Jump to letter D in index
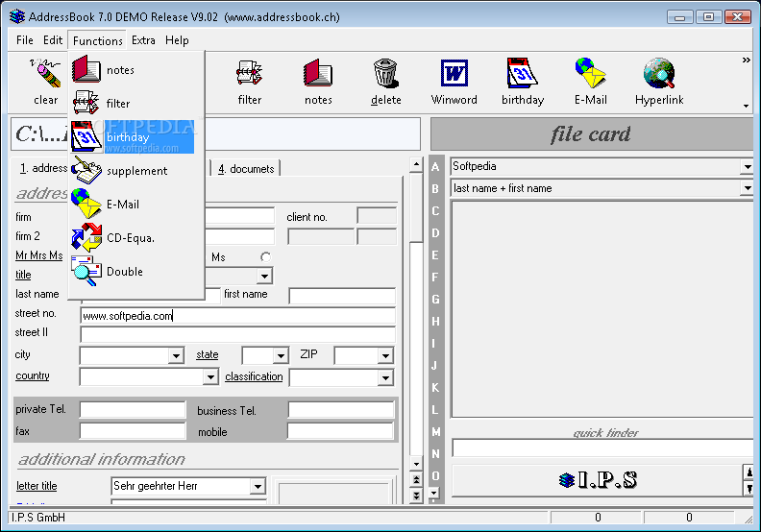Viewport: 761px width, 532px height. [435, 233]
